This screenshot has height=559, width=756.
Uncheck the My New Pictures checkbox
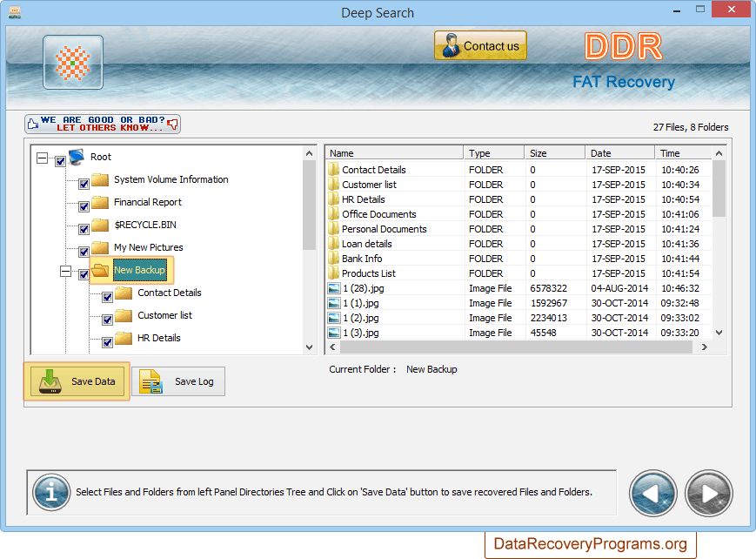(x=84, y=252)
